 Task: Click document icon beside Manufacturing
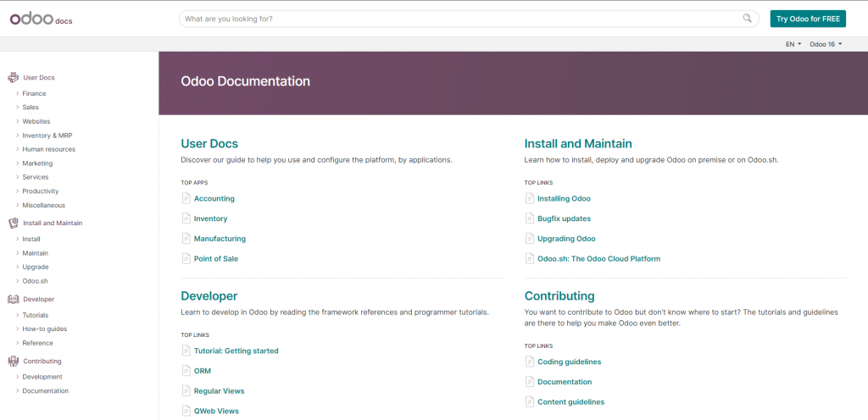coord(186,238)
